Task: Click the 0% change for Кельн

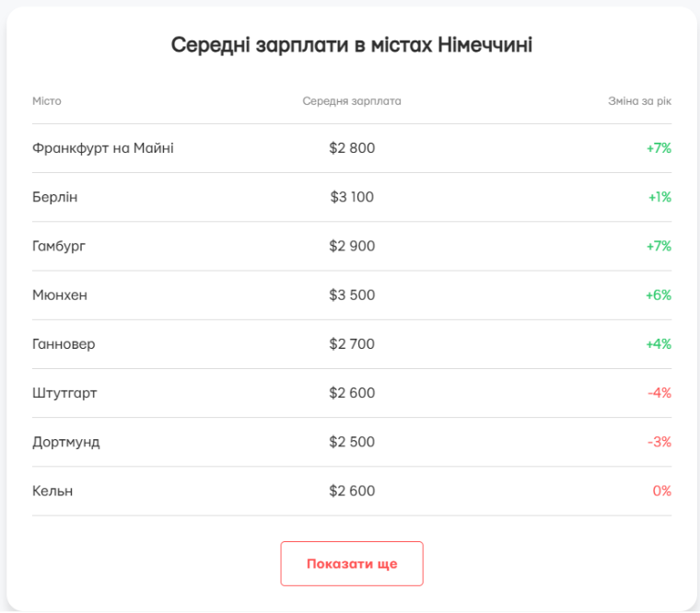Action: coord(662,492)
